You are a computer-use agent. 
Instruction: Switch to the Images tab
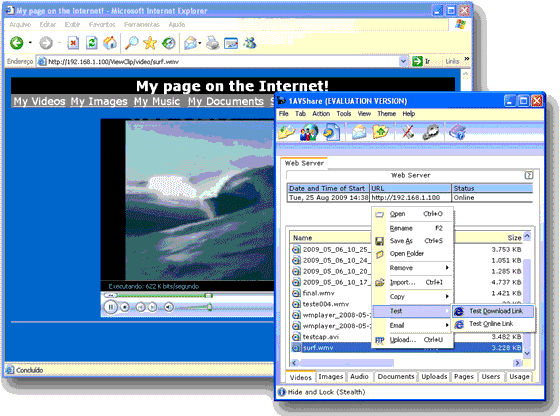[331, 377]
